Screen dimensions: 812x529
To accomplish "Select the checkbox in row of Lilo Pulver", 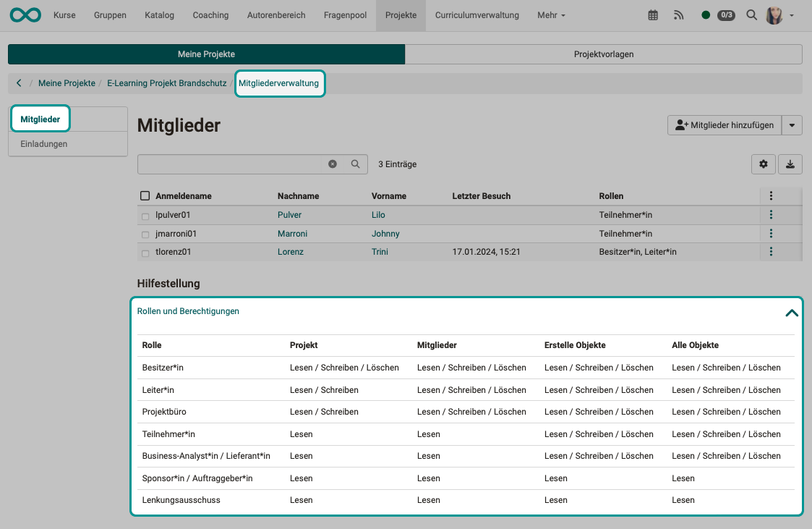I will (x=145, y=215).
